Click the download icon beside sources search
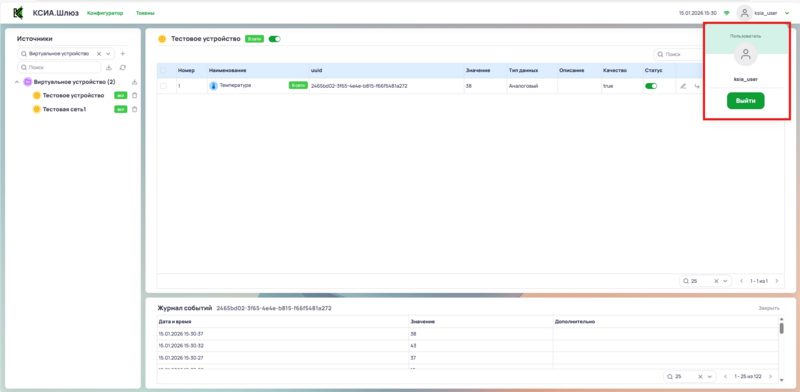The width and height of the screenshot is (800, 392). pos(109,67)
